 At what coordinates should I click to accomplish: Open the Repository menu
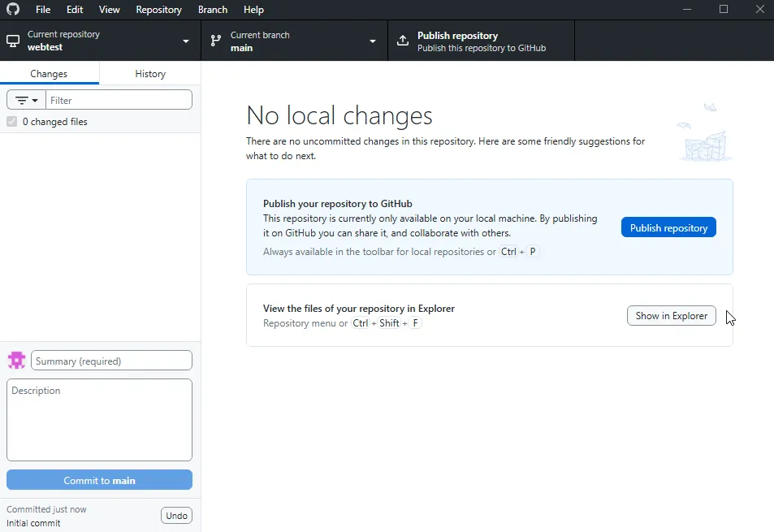pos(158,9)
